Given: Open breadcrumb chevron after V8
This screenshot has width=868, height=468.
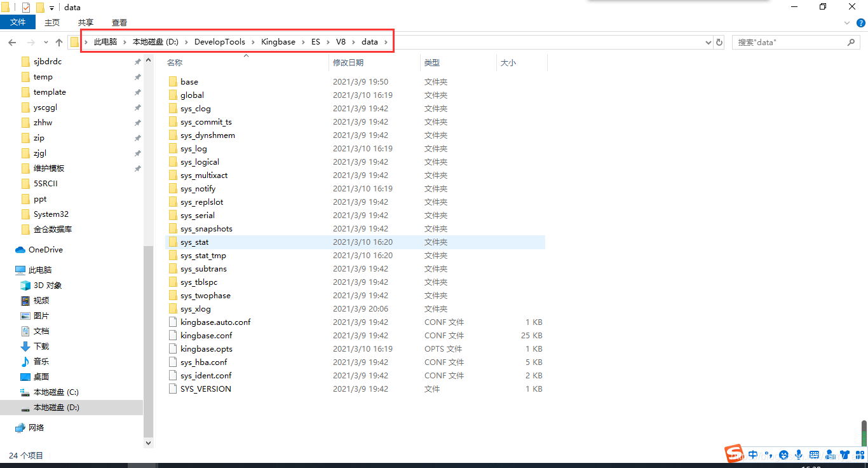Looking at the screenshot, I should coord(353,42).
